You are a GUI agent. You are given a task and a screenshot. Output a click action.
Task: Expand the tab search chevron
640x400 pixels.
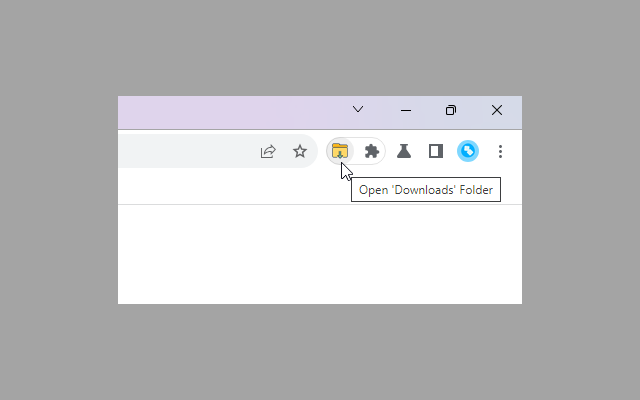(358, 109)
